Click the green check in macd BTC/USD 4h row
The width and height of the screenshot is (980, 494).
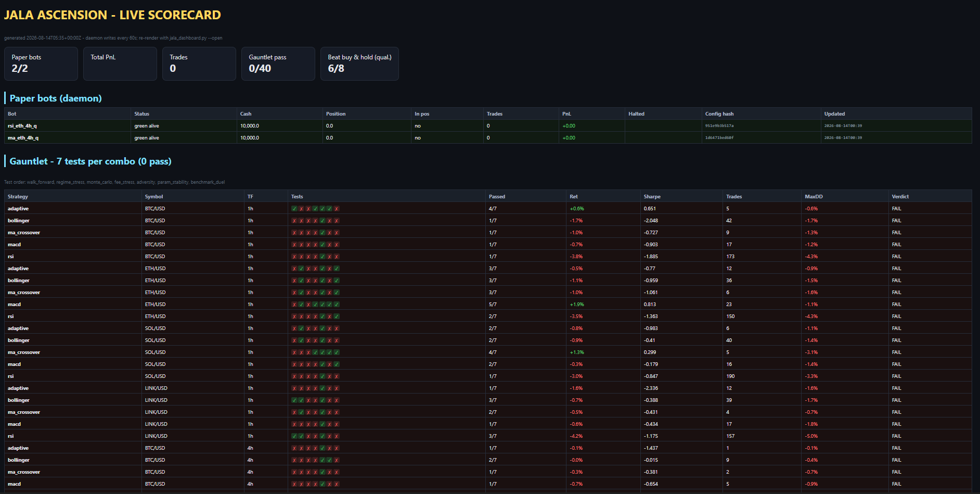323,484
